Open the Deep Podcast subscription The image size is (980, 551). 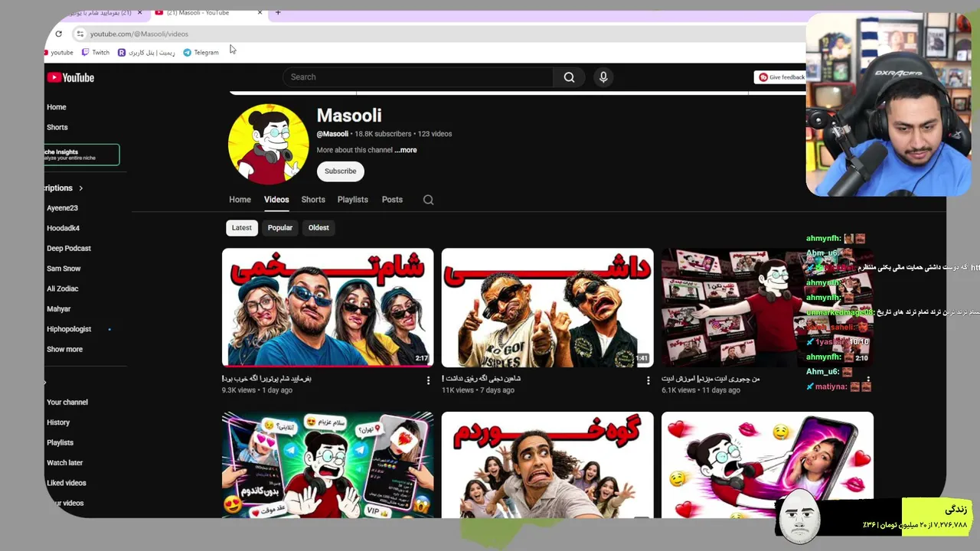pyautogui.click(x=69, y=249)
